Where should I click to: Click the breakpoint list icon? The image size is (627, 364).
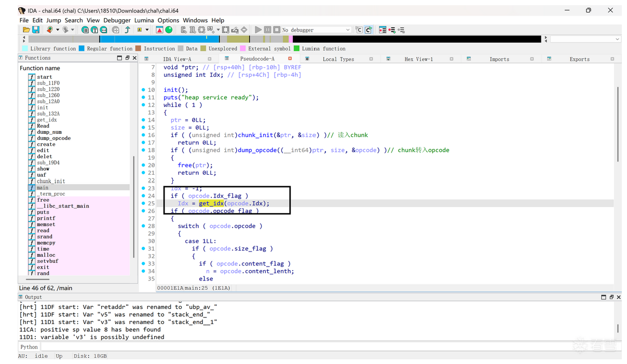point(383,30)
